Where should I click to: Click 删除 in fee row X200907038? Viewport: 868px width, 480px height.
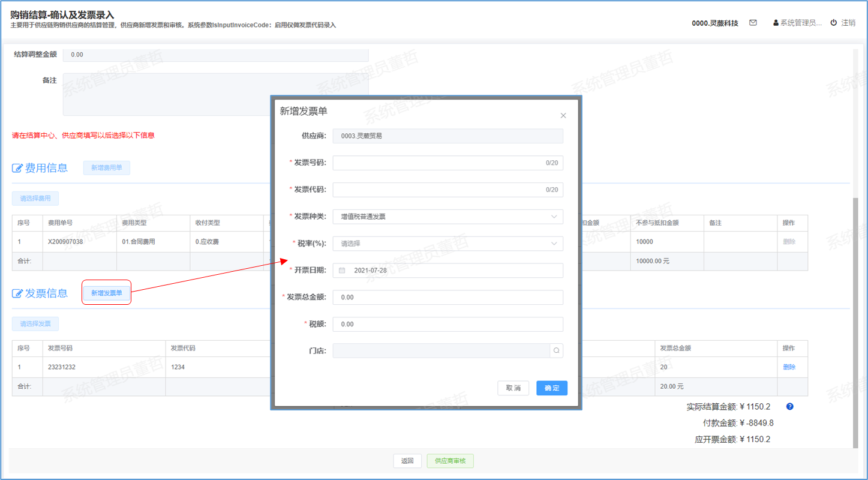[x=789, y=242]
